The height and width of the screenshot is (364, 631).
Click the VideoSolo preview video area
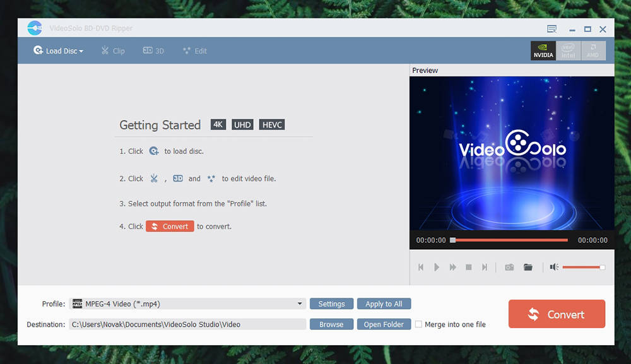[x=512, y=153]
